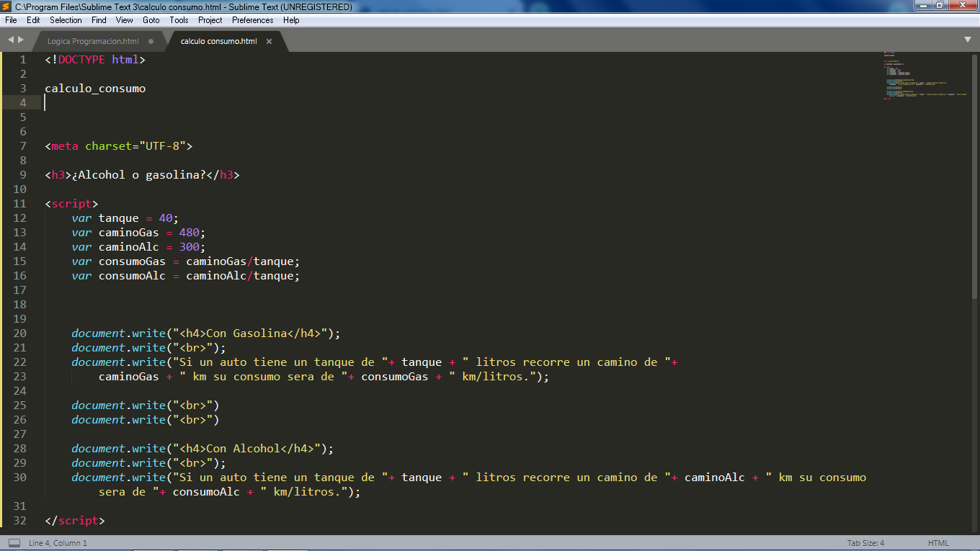This screenshot has height=551, width=980.
Task: Open the Goto menu
Action: (151, 20)
